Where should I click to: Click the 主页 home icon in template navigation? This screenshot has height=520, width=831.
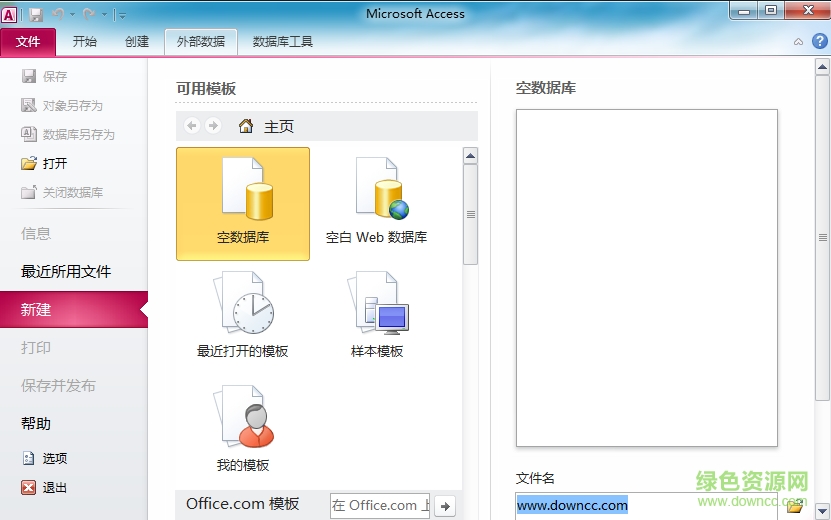(246, 126)
